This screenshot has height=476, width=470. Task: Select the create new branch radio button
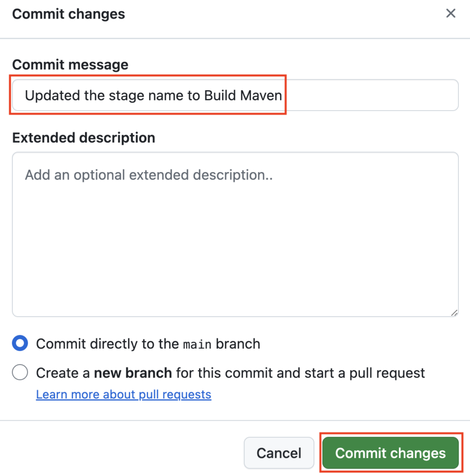coord(20,372)
